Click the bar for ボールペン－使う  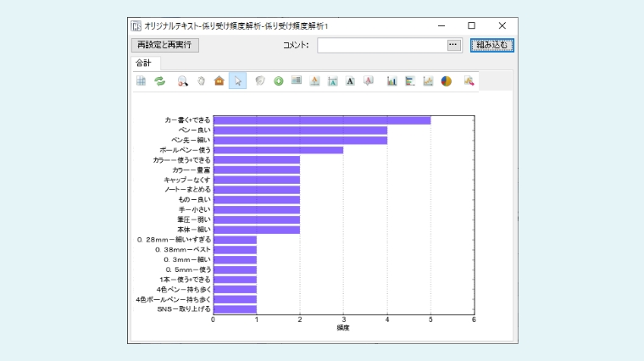pyautogui.click(x=279, y=150)
